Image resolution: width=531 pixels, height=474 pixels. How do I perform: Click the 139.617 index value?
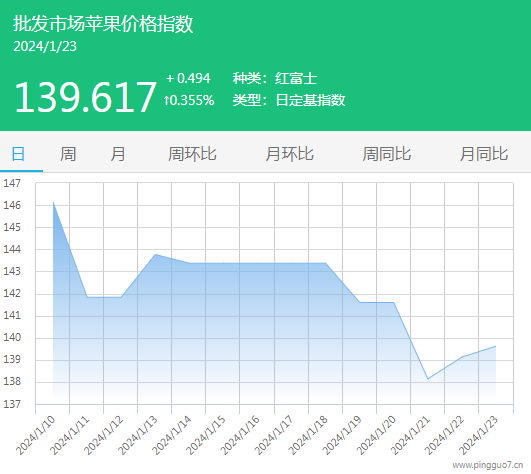click(85, 98)
